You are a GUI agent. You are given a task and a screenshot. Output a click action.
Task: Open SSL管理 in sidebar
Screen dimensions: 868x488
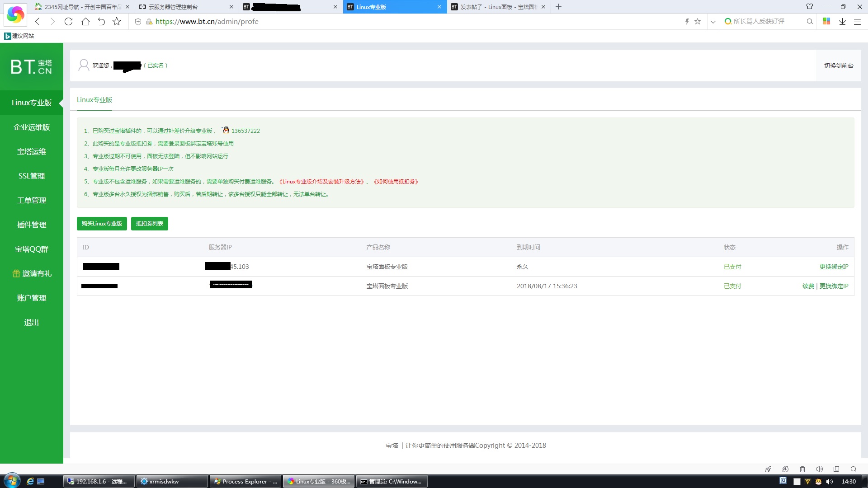click(32, 176)
